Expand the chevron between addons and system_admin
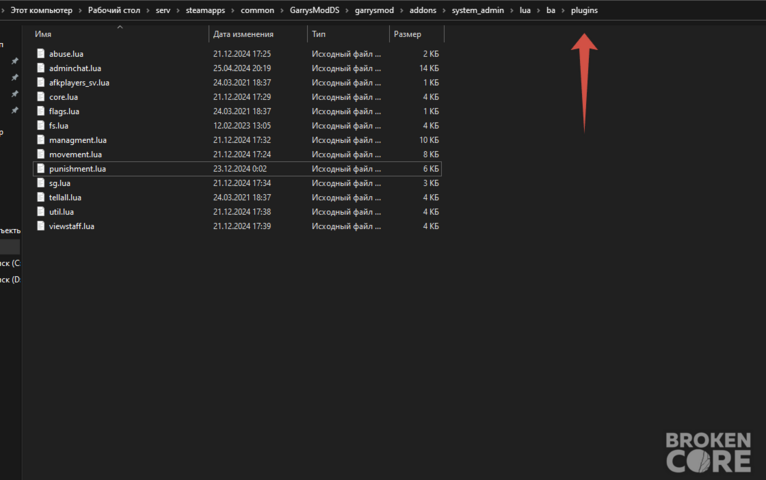Screen dimensions: 766x480 [x=444, y=10]
